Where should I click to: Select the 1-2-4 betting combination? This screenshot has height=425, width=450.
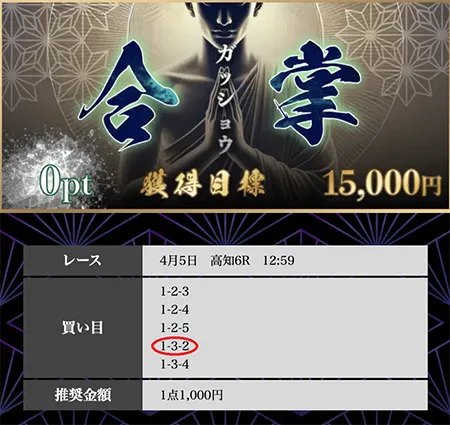click(x=175, y=310)
